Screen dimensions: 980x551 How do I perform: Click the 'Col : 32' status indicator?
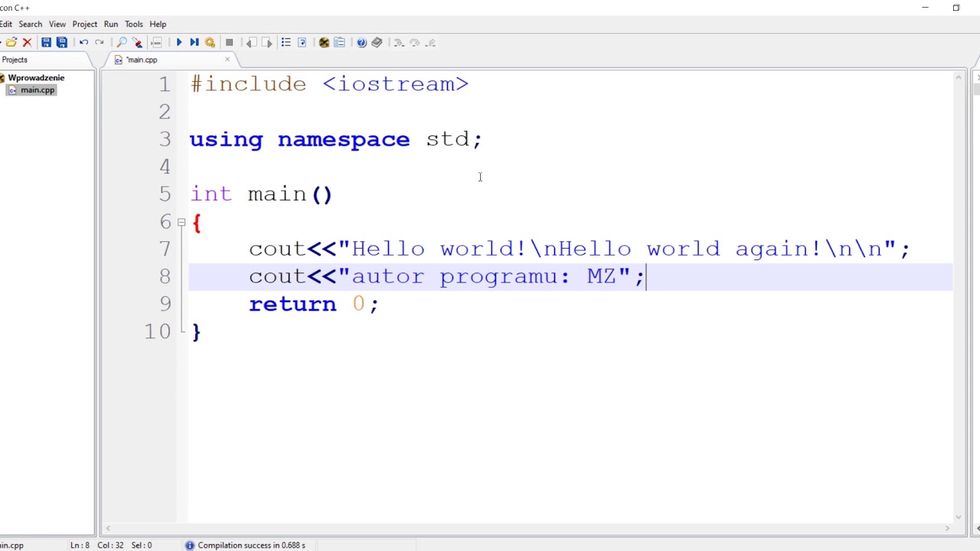110,546
